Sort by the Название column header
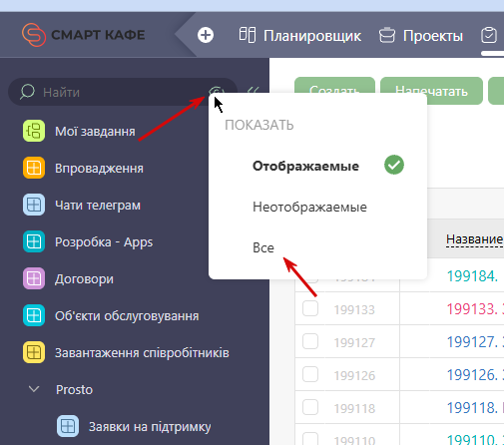 point(475,239)
